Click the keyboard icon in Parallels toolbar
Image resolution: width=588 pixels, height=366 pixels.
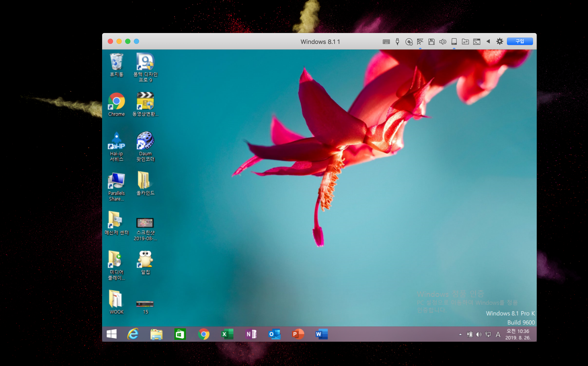pos(386,42)
